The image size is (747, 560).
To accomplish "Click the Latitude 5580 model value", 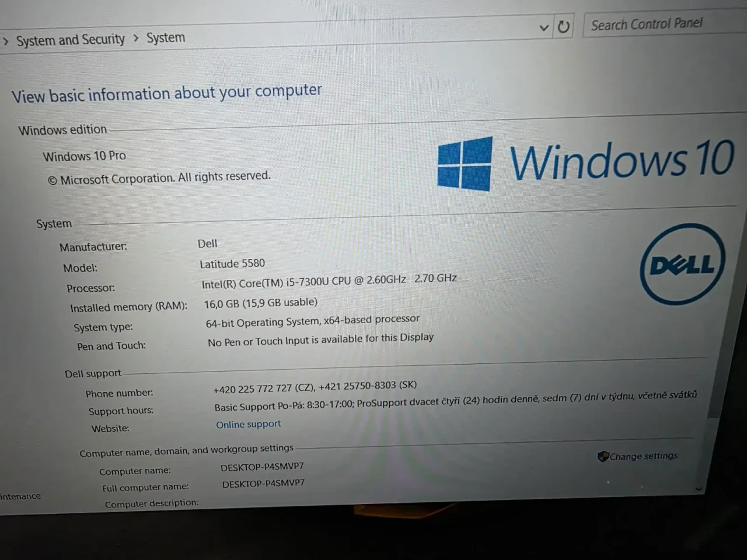I will pos(232,264).
